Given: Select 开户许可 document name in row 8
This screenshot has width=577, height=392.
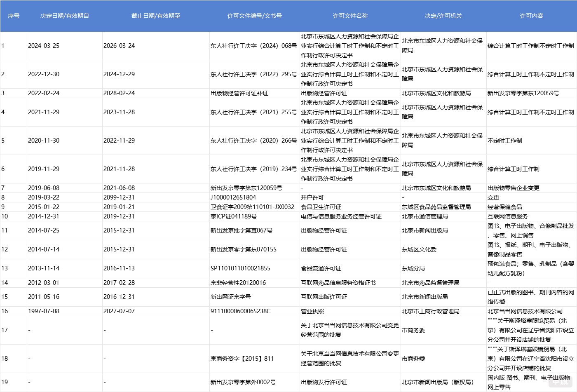Looking at the screenshot, I should [x=313, y=197].
